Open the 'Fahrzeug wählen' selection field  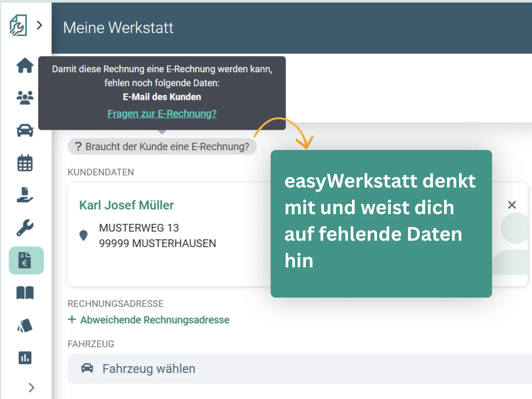click(x=300, y=369)
